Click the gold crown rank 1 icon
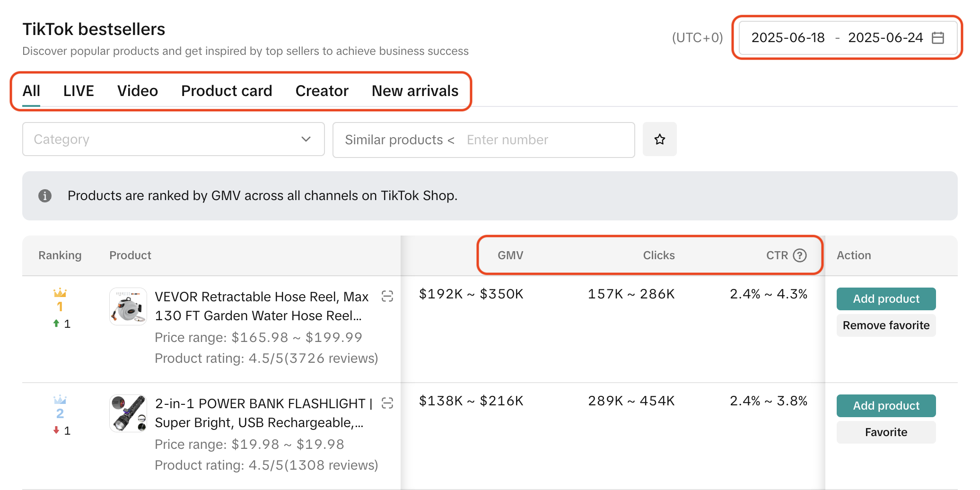Viewport: 980px width, 490px height. point(60,293)
